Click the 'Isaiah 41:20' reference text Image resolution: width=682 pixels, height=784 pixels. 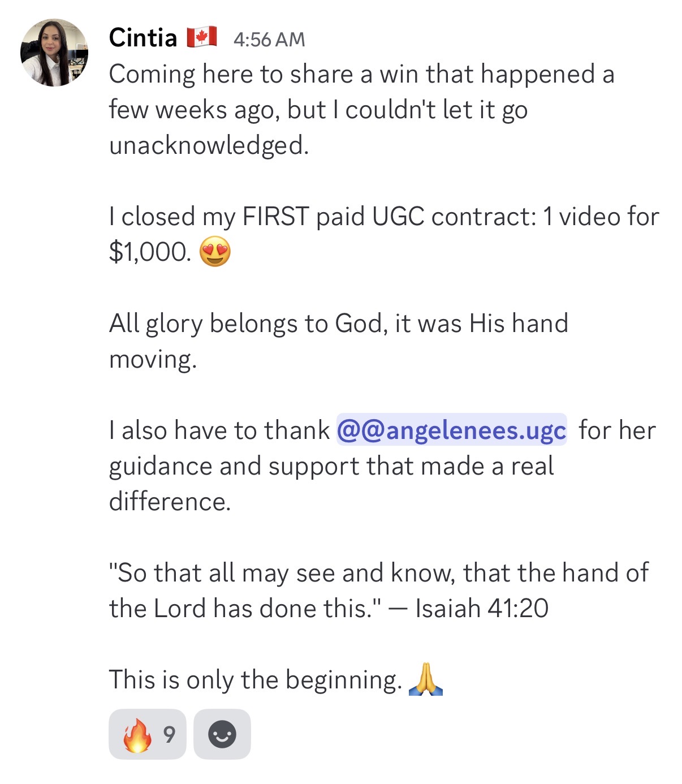(482, 609)
